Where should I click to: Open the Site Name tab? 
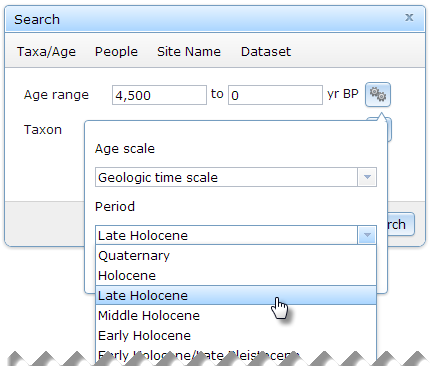[x=189, y=52]
